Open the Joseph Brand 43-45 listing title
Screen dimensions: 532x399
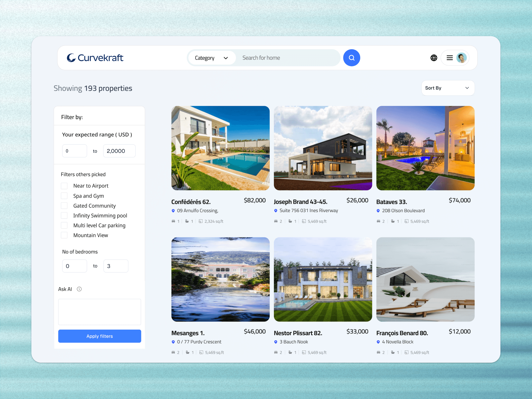[x=300, y=202]
